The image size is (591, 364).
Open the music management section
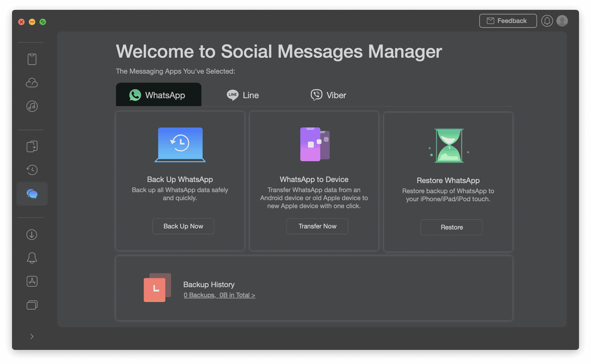pos(32,107)
